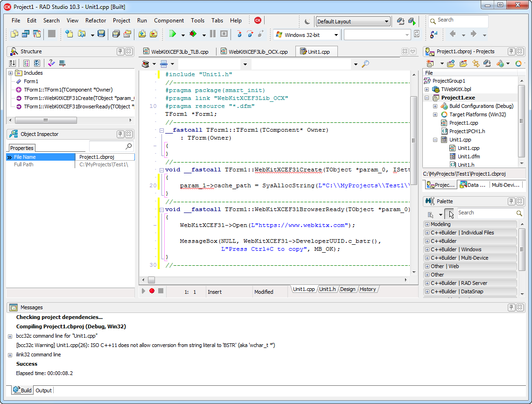532x404 pixels.
Task: Open the Tools menu
Action: click(x=197, y=21)
